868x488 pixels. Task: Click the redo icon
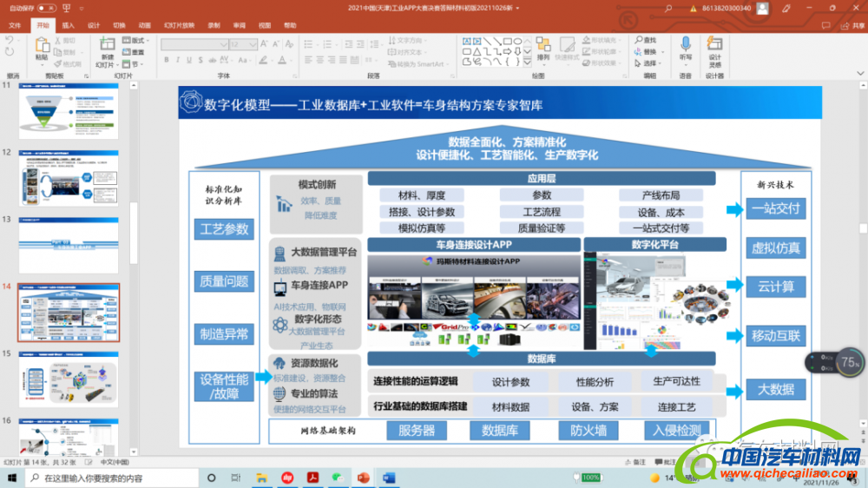(x=9, y=52)
